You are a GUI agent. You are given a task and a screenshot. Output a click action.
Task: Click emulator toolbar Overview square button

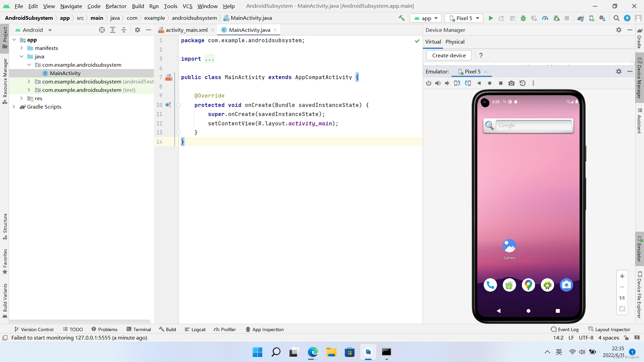[x=501, y=83]
